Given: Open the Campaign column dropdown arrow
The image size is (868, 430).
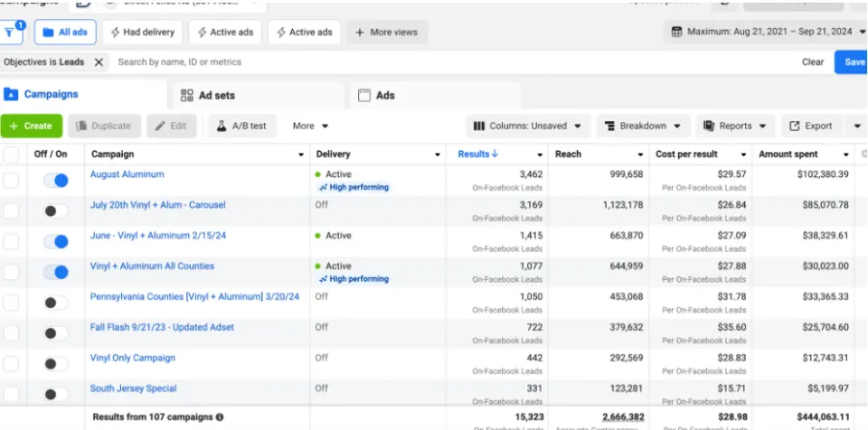Looking at the screenshot, I should click(x=301, y=154).
